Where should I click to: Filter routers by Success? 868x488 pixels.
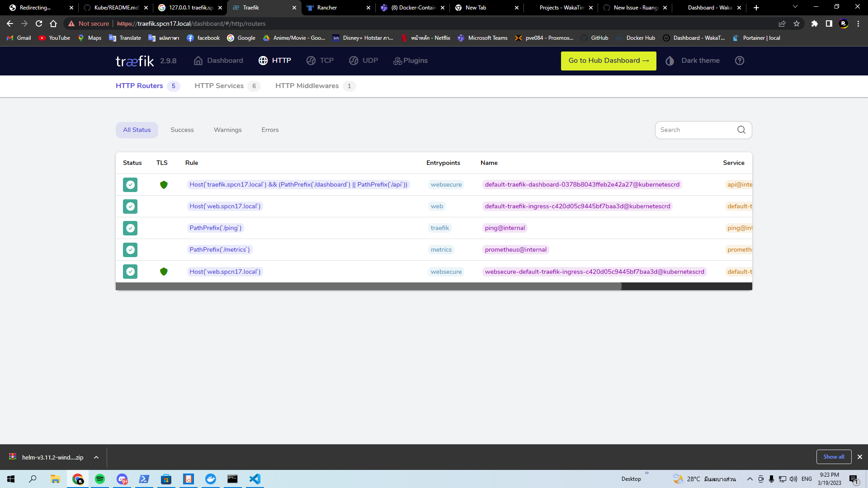pos(182,130)
